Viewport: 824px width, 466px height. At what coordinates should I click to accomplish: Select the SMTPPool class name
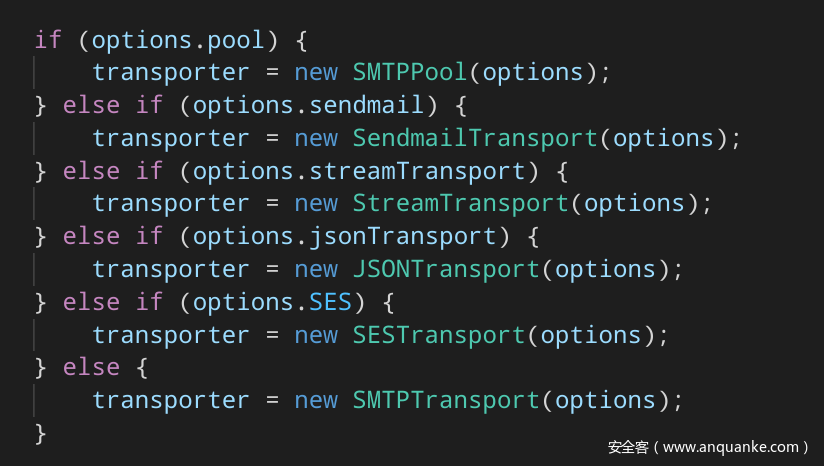pos(410,72)
